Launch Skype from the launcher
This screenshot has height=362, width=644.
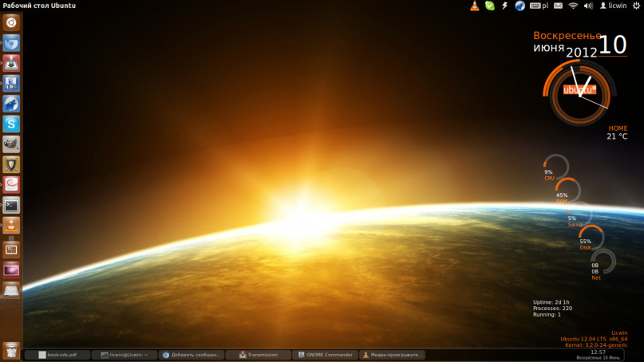[11, 124]
